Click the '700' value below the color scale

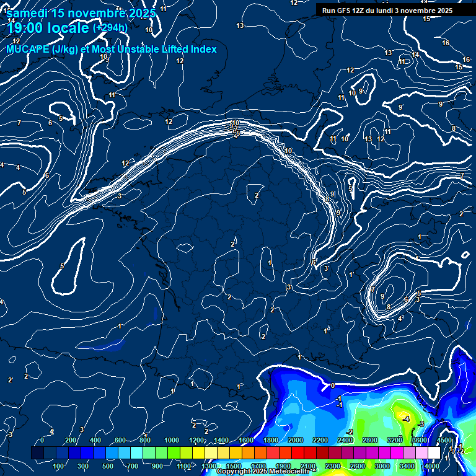133,466
